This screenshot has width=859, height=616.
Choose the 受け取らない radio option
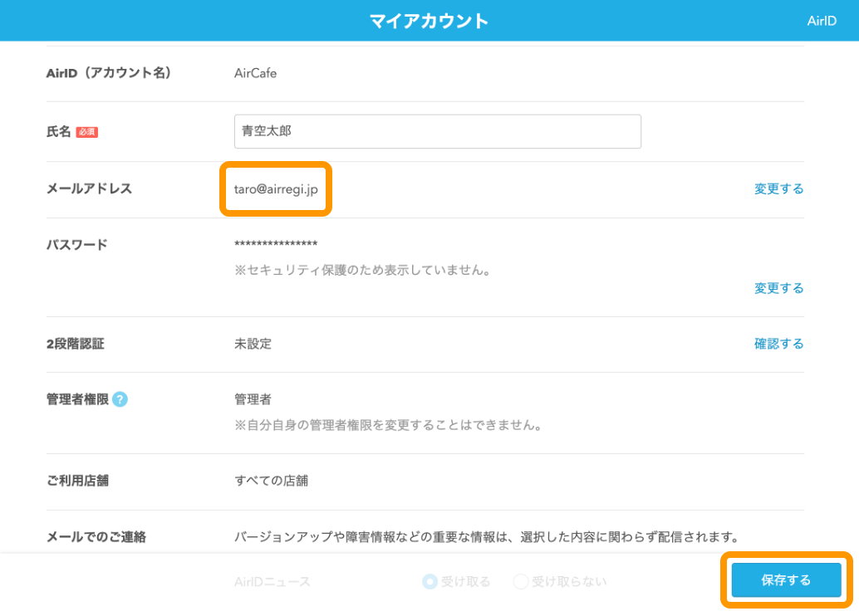point(521,581)
